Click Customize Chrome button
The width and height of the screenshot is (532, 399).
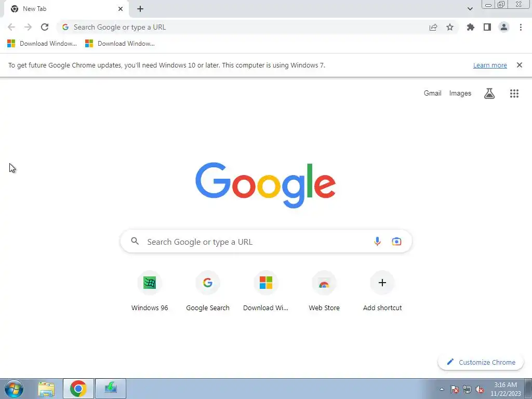[x=481, y=362]
